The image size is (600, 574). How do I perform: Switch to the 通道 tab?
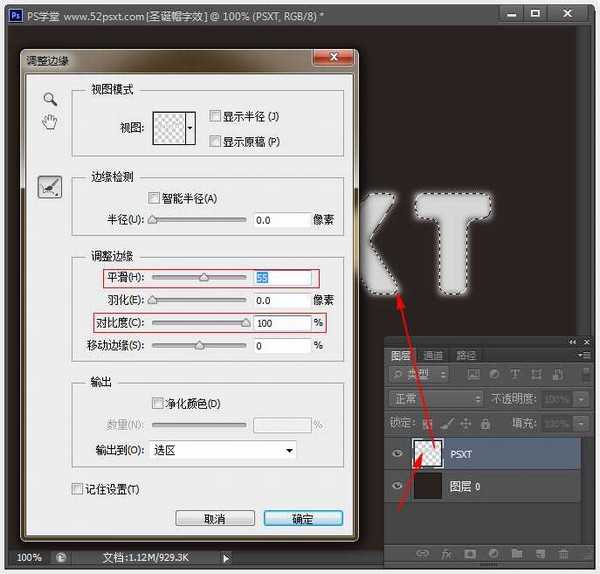click(433, 355)
